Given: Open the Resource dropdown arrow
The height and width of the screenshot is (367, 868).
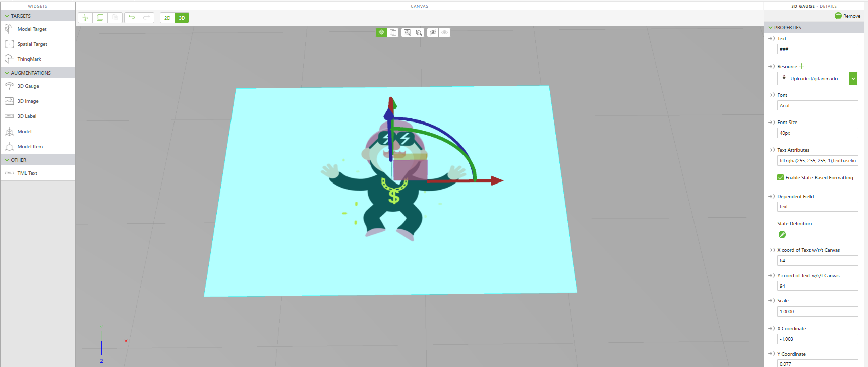Looking at the screenshot, I should (853, 78).
